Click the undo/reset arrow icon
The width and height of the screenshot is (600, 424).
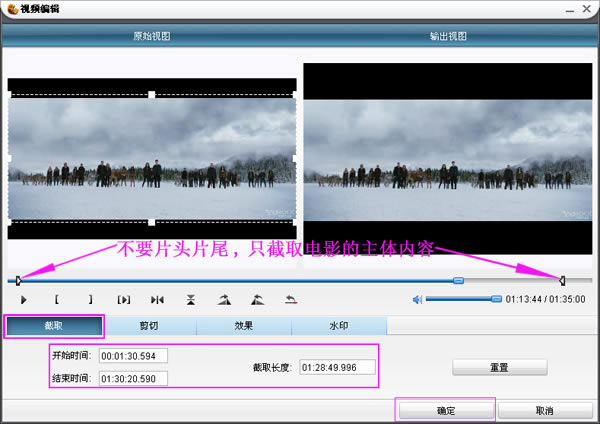(x=291, y=300)
